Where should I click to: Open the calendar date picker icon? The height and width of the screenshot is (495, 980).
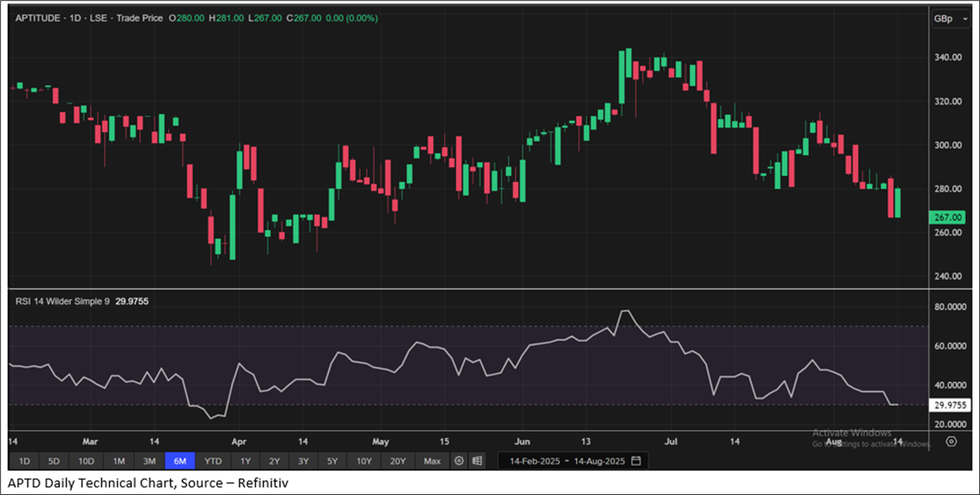pos(636,461)
